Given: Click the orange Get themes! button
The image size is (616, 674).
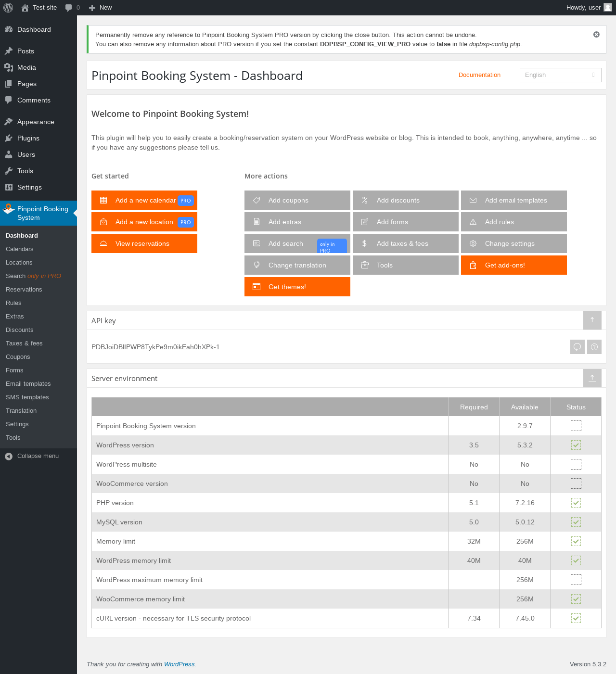Looking at the screenshot, I should 297,287.
